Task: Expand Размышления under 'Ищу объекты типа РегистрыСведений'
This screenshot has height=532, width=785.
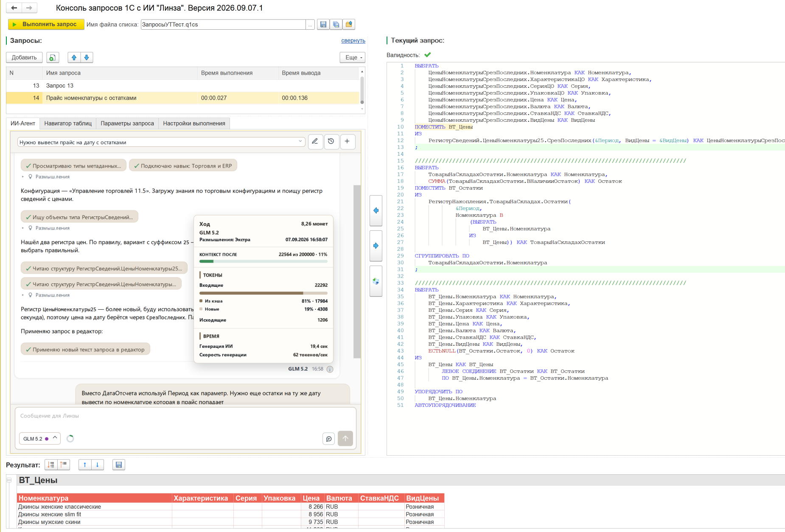Action: point(46,228)
